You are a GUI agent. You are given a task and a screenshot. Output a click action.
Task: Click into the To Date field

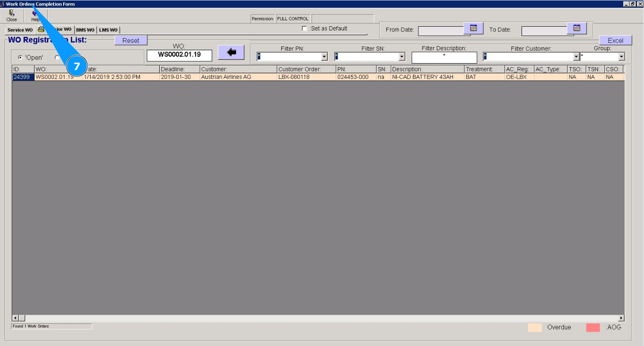545,31
